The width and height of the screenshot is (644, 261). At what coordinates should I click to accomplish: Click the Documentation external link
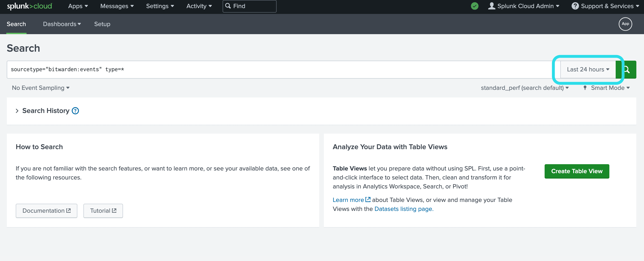pos(46,210)
